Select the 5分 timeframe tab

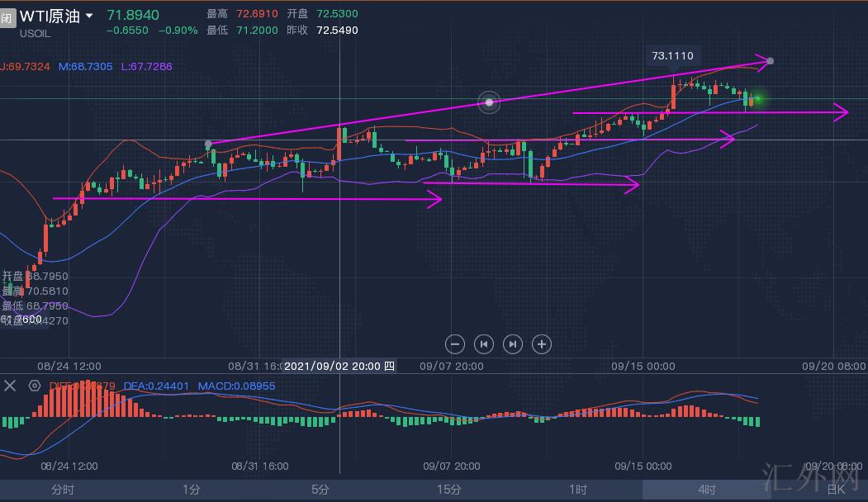click(x=320, y=490)
